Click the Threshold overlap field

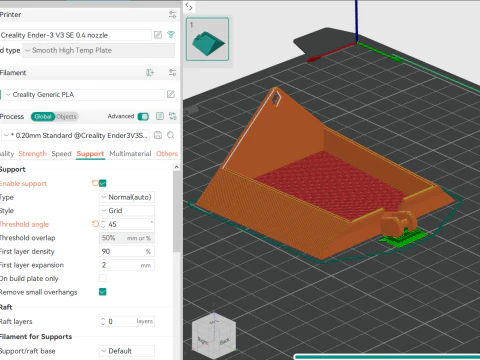click(127, 238)
